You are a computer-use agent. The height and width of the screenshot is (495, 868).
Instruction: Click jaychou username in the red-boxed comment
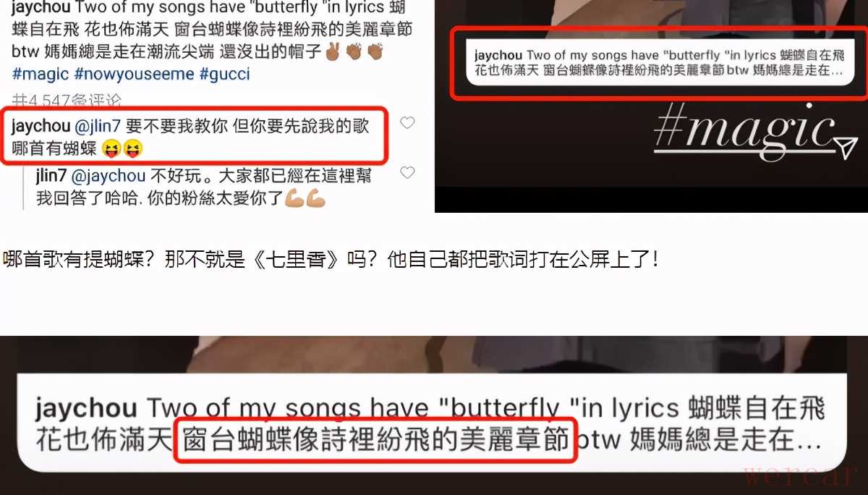click(x=41, y=126)
